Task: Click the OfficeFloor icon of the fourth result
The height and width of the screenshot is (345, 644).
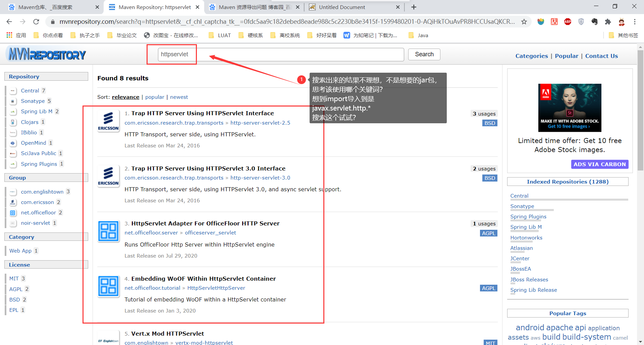Action: [x=108, y=286]
